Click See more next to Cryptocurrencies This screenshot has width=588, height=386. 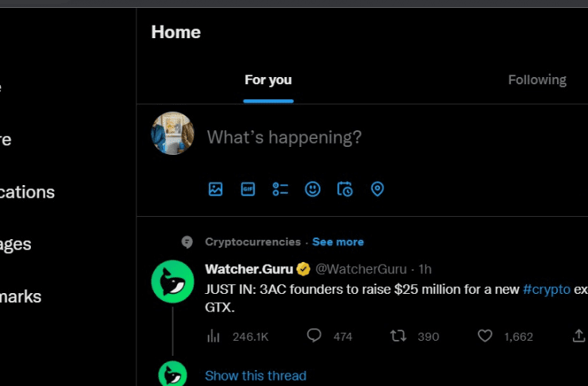[x=338, y=241]
